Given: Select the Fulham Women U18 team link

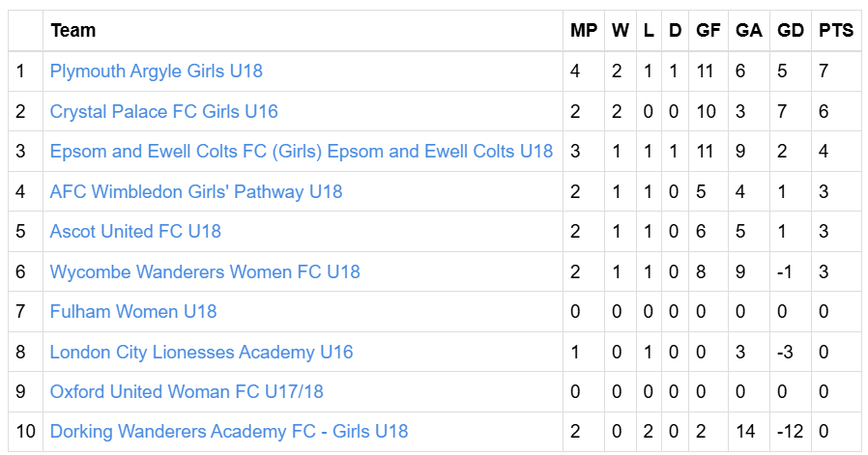Looking at the screenshot, I should point(133,312).
